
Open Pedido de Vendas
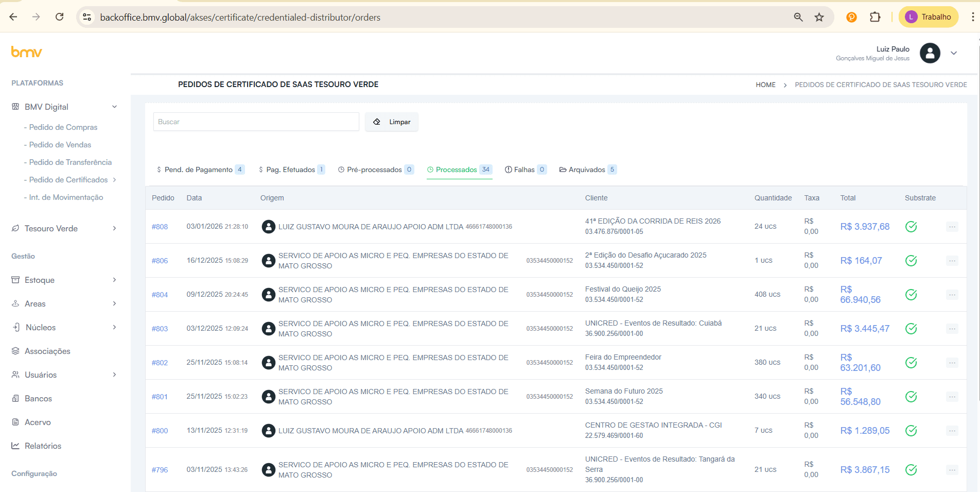(x=60, y=145)
